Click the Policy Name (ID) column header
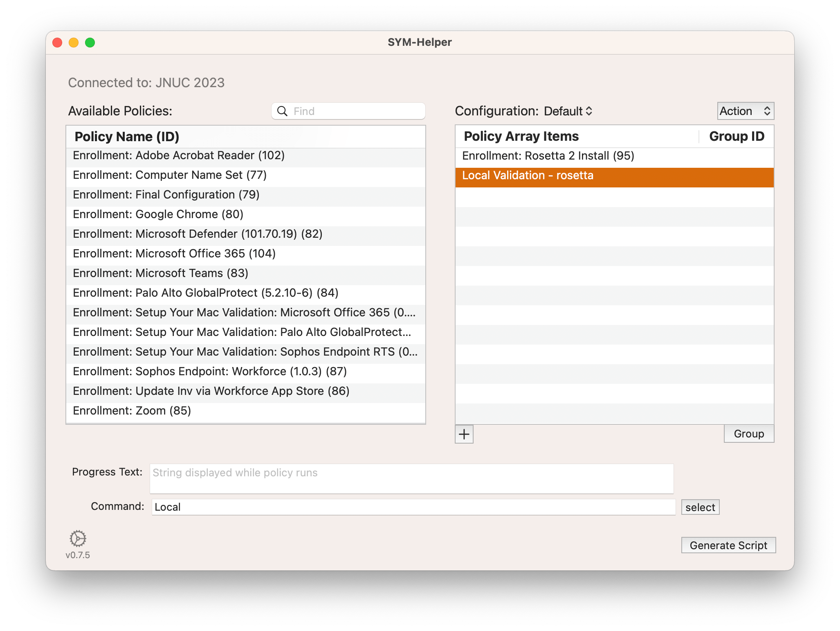 (127, 137)
